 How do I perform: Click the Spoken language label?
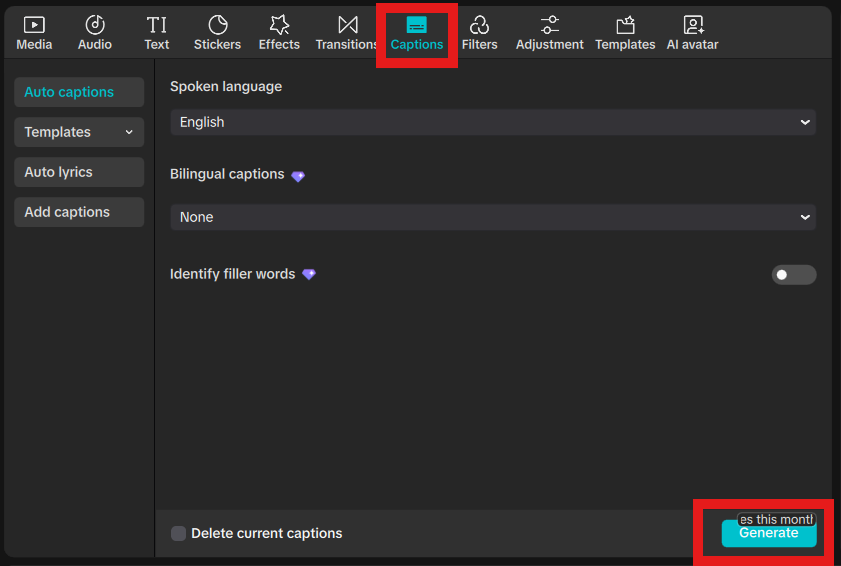click(226, 86)
